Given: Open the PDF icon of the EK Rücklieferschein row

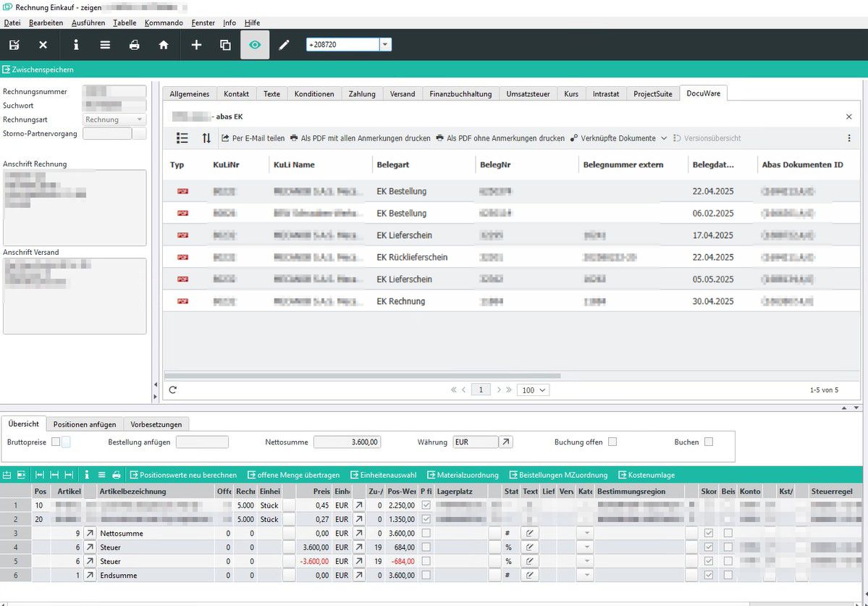Looking at the screenshot, I should pyautogui.click(x=182, y=257).
